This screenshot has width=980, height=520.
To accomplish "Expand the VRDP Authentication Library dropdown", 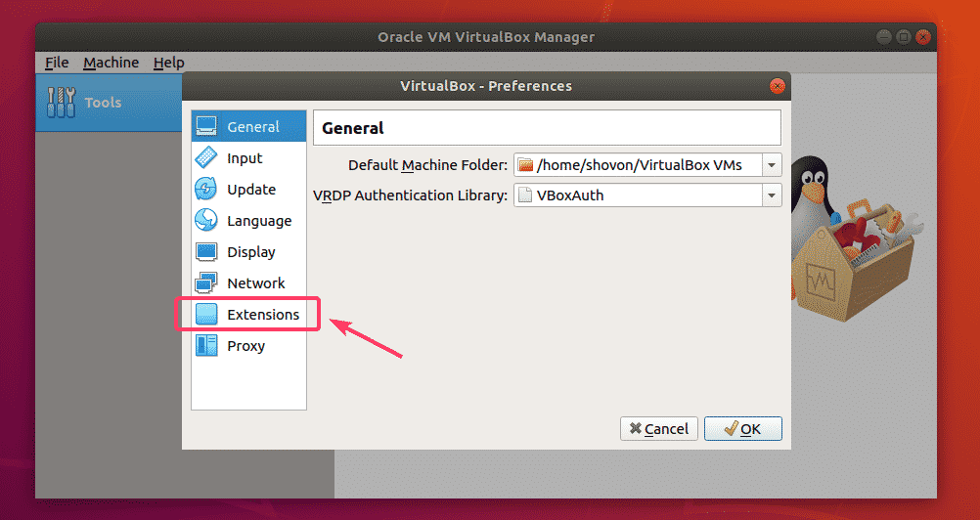I will 773,195.
